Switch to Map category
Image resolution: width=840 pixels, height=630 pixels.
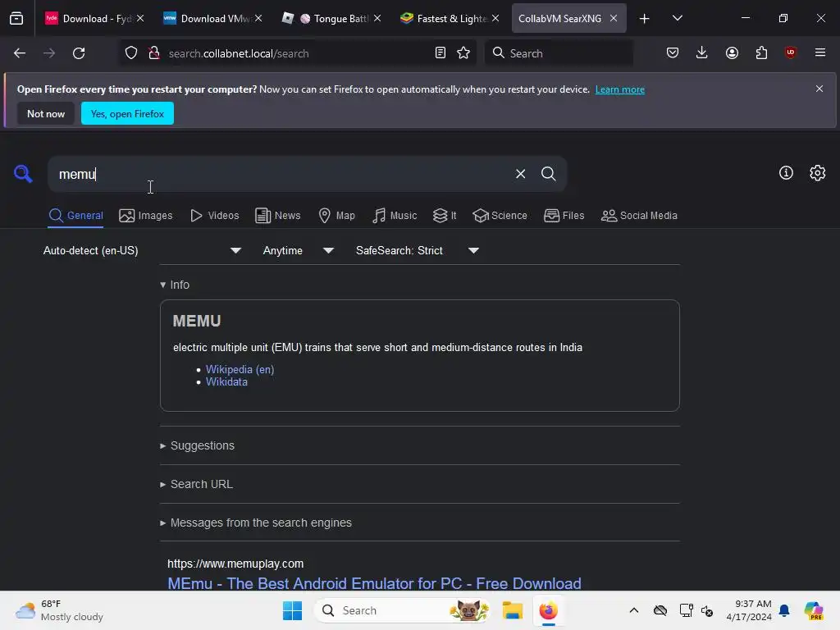pyautogui.click(x=336, y=216)
